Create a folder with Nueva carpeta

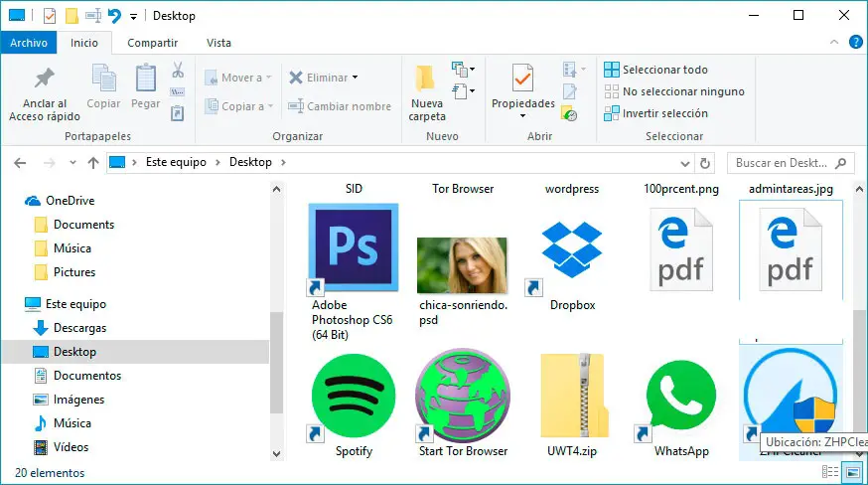(426, 93)
